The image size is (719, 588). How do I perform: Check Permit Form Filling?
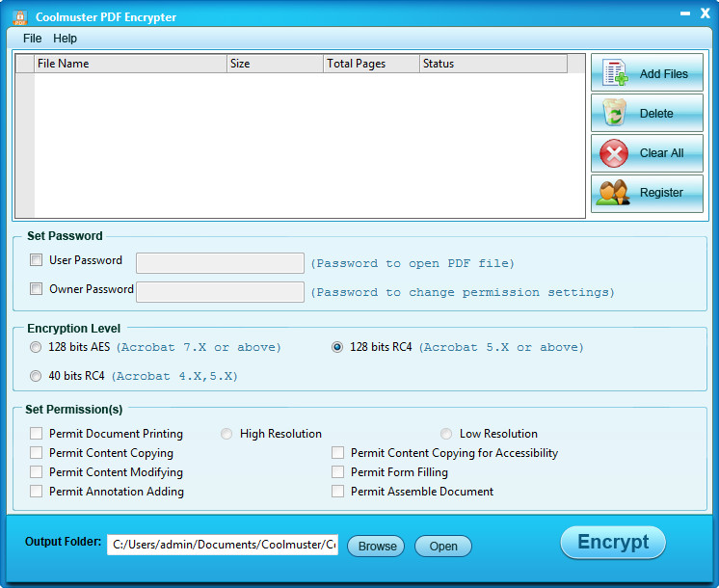coord(337,472)
